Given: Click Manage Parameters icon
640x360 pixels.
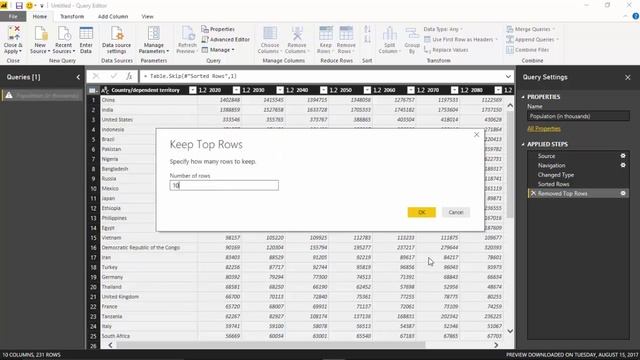Looking at the screenshot, I should tap(153, 40).
